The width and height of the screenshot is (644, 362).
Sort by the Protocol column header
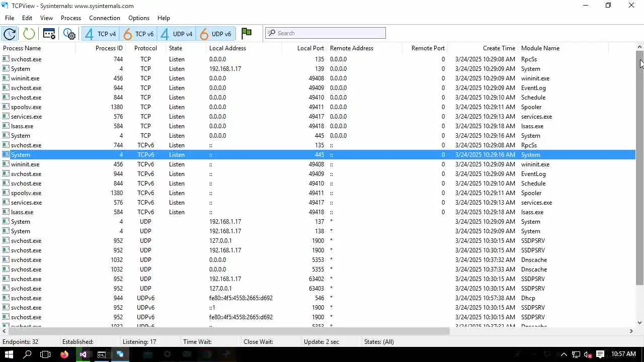(145, 48)
